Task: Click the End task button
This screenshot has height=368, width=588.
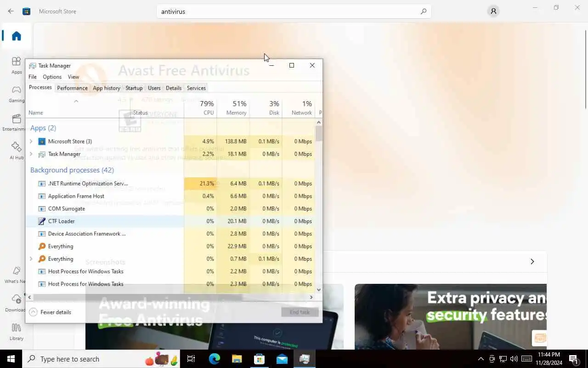Action: click(300, 312)
